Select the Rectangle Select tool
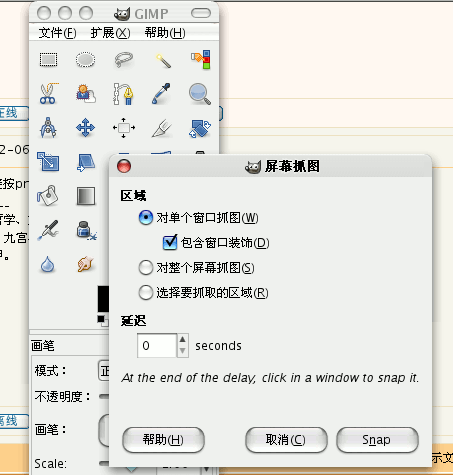 point(49,60)
